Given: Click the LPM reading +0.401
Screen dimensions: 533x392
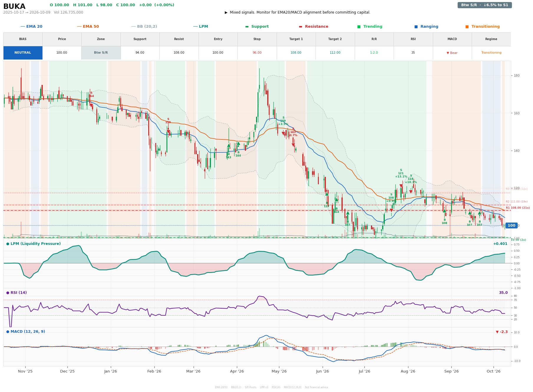Looking at the screenshot, I should click(x=500, y=244).
